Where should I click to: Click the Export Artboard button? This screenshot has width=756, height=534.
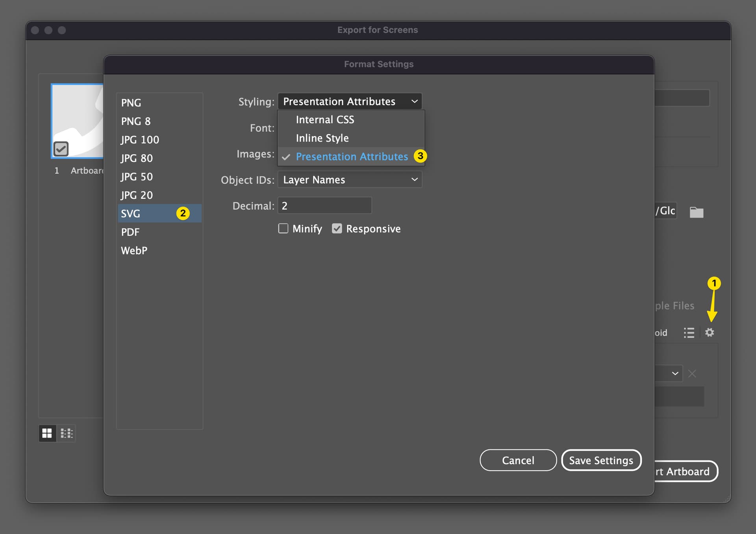[x=686, y=471]
